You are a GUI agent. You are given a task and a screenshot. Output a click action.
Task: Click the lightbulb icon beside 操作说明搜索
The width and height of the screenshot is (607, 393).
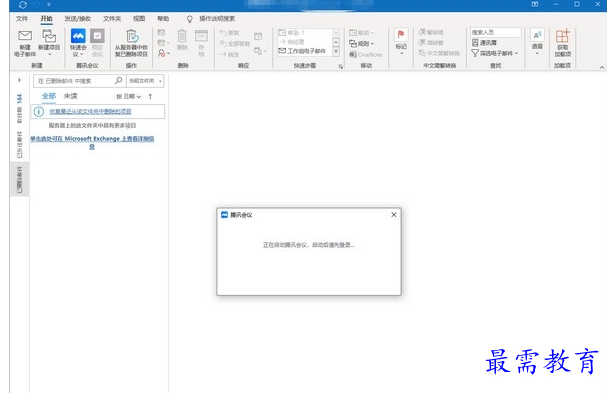coord(190,19)
